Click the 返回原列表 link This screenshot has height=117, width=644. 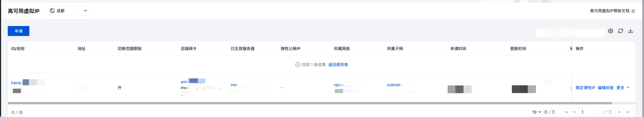click(x=338, y=65)
